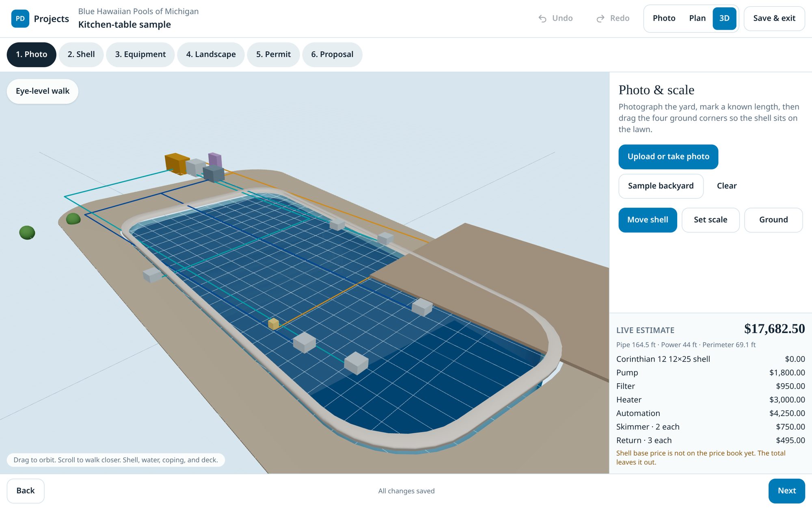812x508 pixels.
Task: Click the Automation estimate line
Action: click(710, 413)
